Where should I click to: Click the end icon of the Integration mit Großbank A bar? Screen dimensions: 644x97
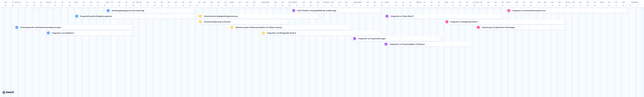133,33
